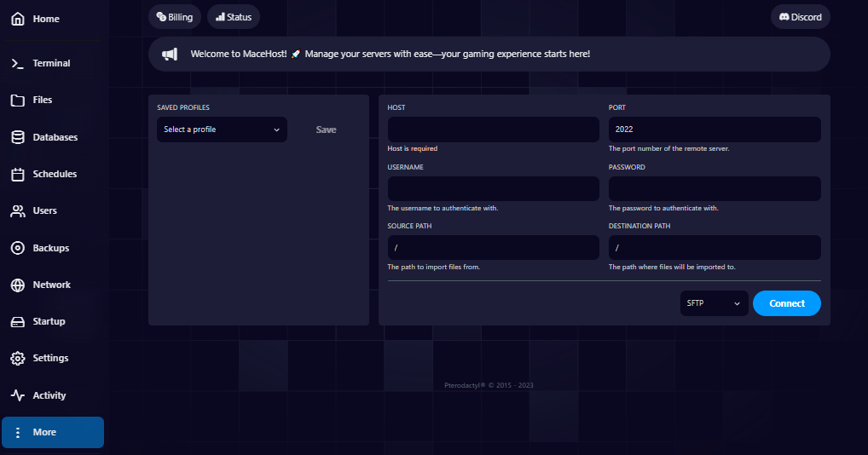Click the Pterodactyl copyright footer text
868x455 pixels.
489,385
